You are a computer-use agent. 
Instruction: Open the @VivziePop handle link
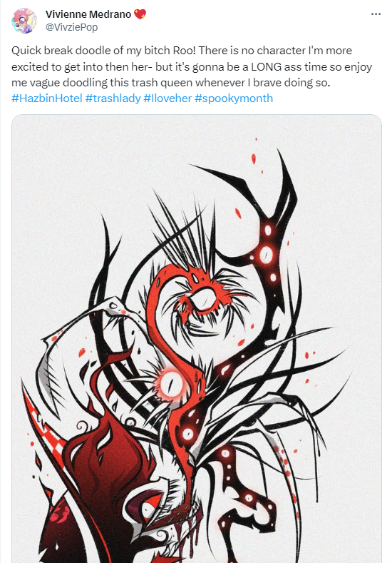(x=71, y=27)
